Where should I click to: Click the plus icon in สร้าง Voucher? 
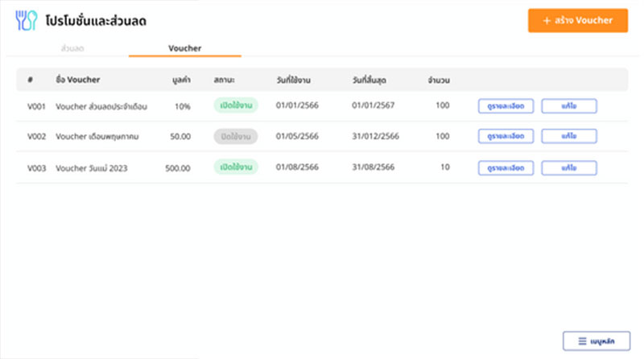[x=547, y=20]
